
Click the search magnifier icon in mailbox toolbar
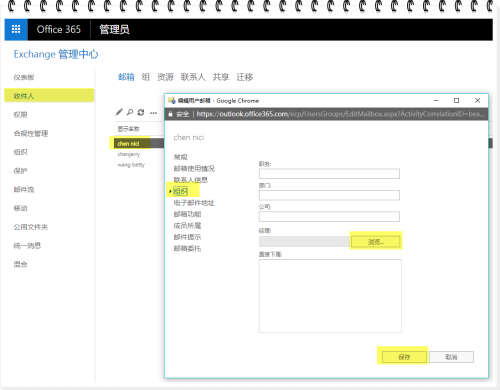click(130, 112)
